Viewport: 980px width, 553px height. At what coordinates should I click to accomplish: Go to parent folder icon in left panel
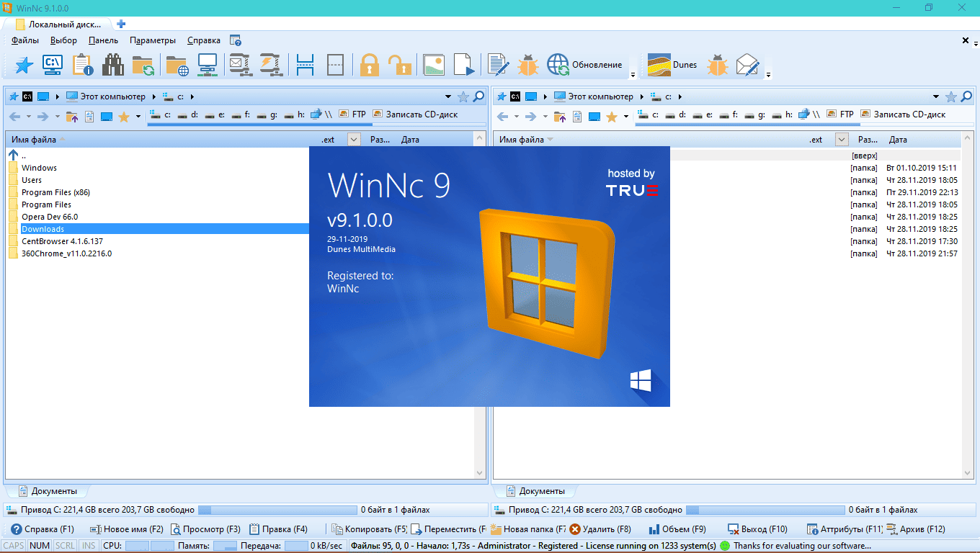click(72, 116)
